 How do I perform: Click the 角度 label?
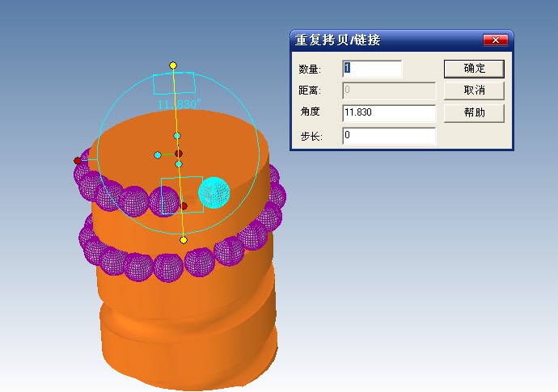pyautogui.click(x=310, y=112)
